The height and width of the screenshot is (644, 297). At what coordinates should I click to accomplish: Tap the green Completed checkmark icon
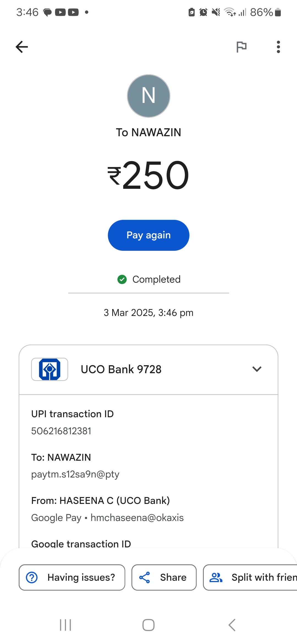[x=122, y=279]
